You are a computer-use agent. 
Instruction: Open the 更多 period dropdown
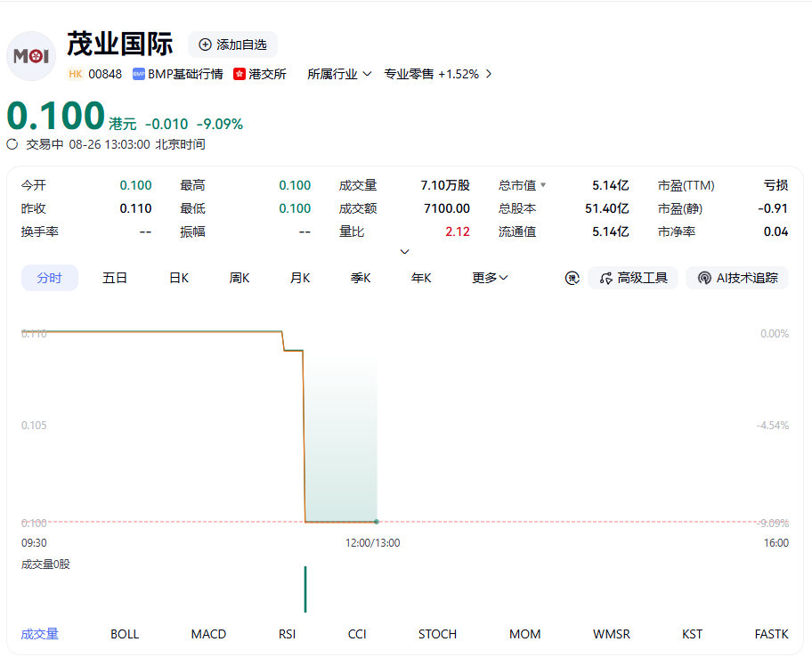pos(490,278)
